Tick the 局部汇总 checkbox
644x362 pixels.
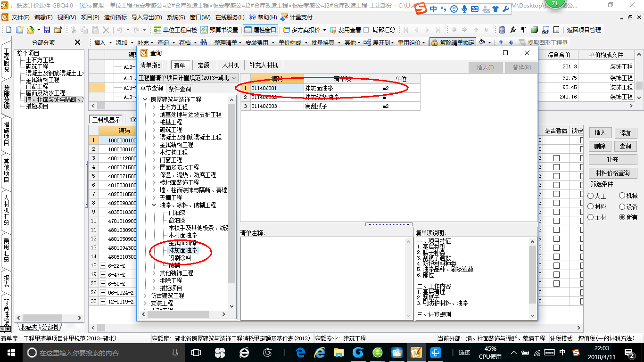coord(366,30)
